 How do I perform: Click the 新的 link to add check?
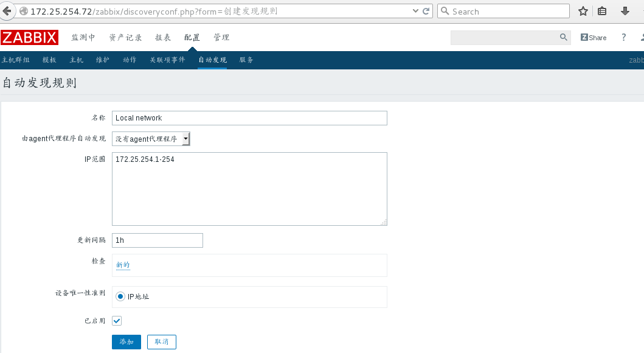123,265
